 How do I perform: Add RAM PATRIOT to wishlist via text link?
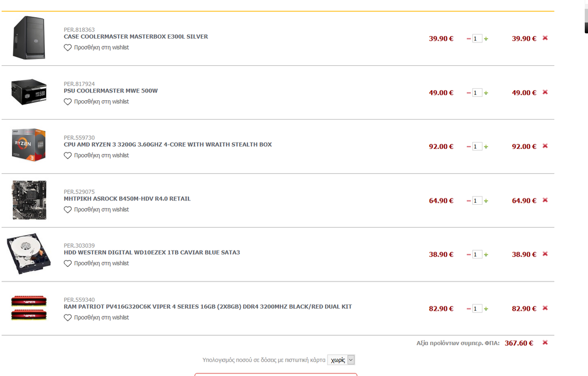(101, 318)
